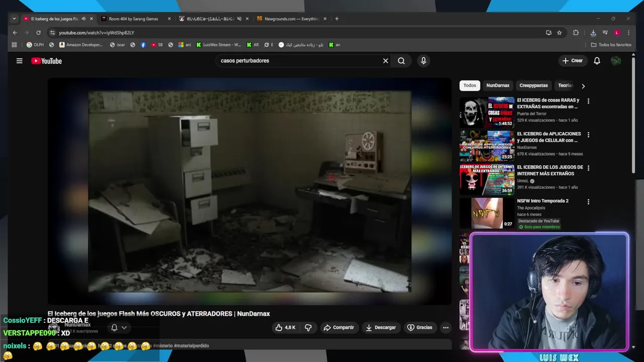Image resolution: width=644 pixels, height=362 pixels.
Task: Reload the page
Action: 38,33
